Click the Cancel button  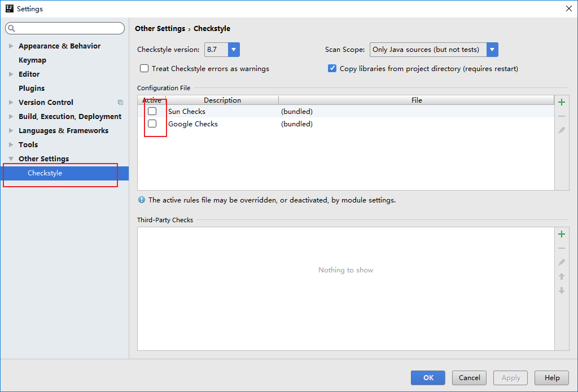(469, 378)
